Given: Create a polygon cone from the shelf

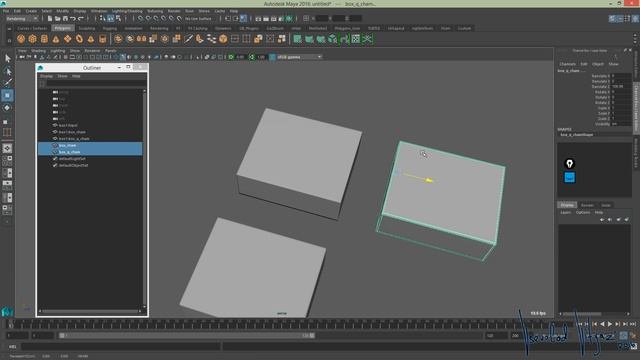Looking at the screenshot, I should point(56,39).
